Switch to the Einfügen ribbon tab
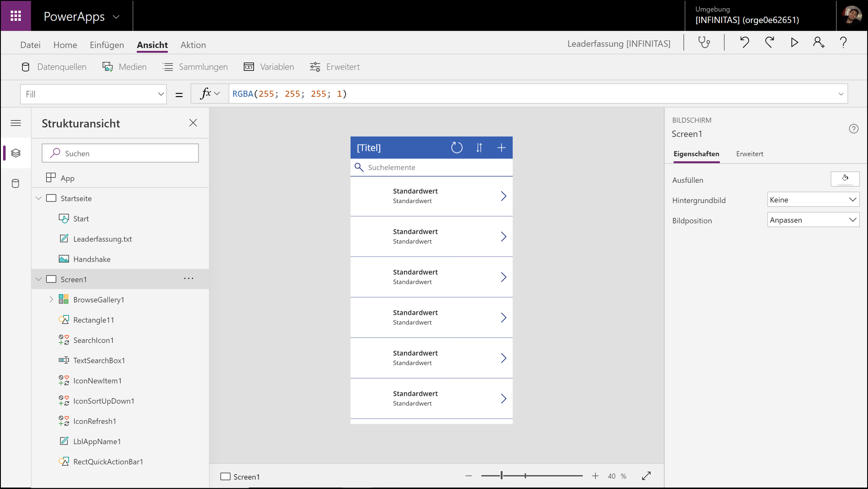868x489 pixels. tap(107, 45)
